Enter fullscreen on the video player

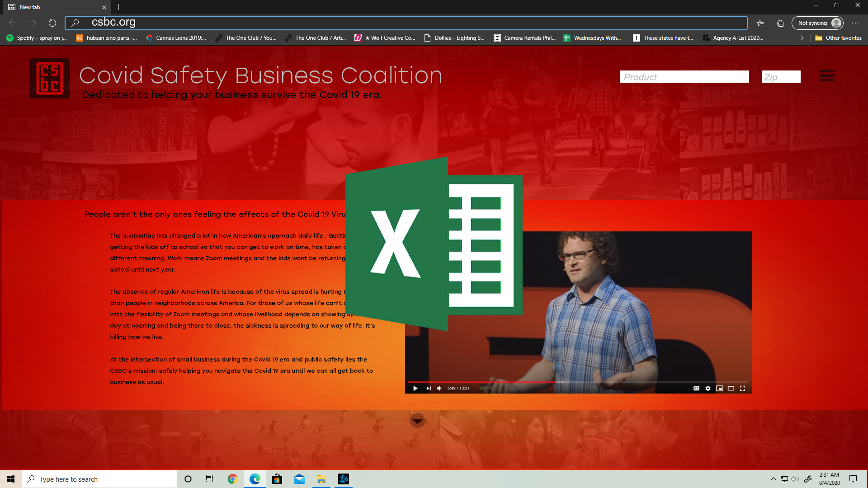click(742, 388)
